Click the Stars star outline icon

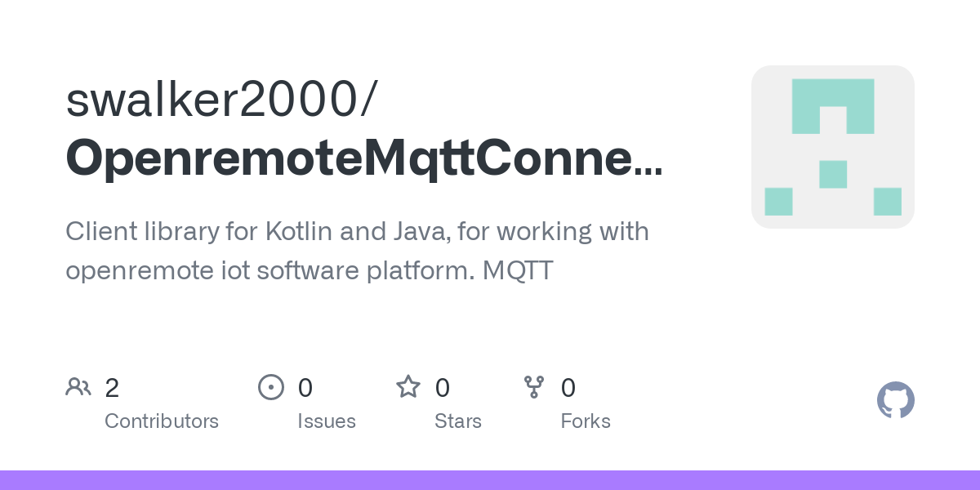coord(408,387)
